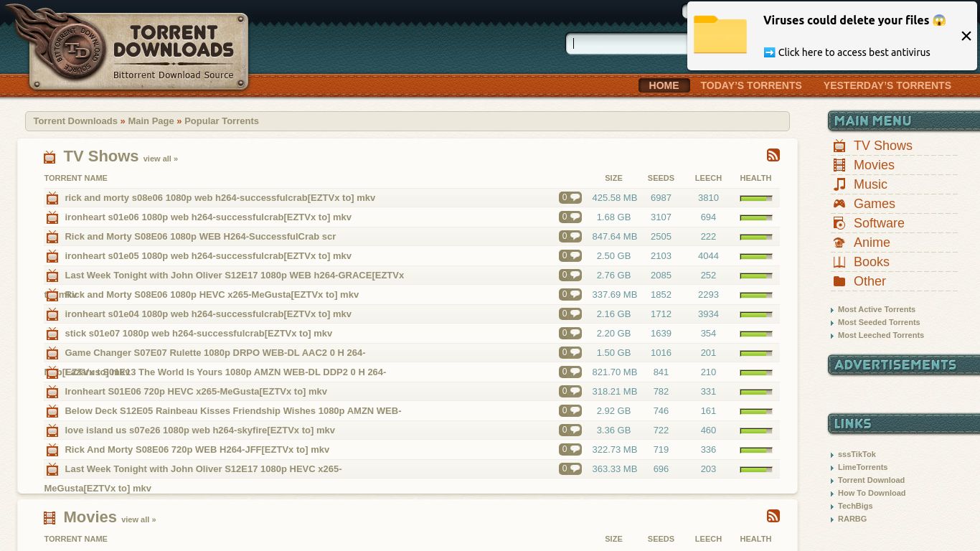The image size is (980, 551).
Task: Open How To Download link
Action: [872, 494]
